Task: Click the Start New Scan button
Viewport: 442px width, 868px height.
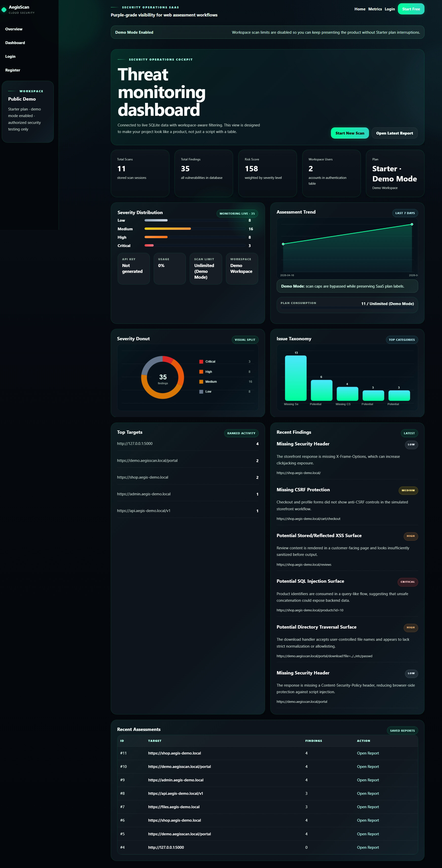Action: pos(350,133)
